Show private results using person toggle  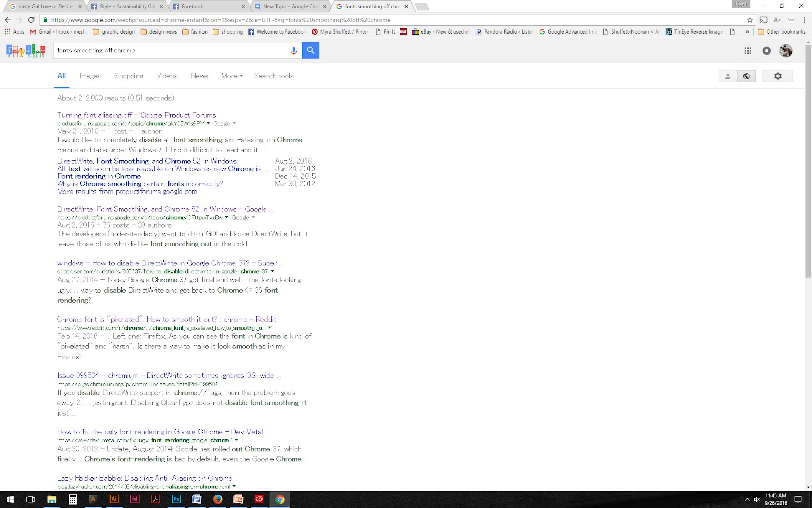(728, 76)
